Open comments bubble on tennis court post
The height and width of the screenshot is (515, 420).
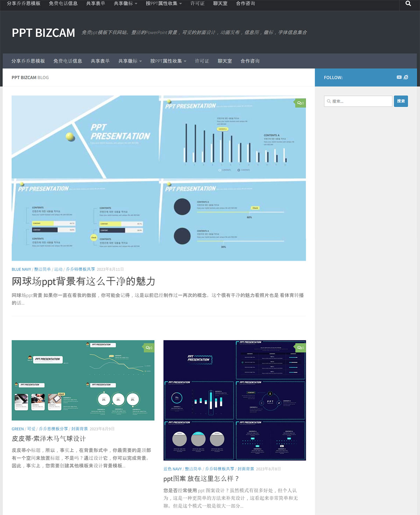coord(300,103)
